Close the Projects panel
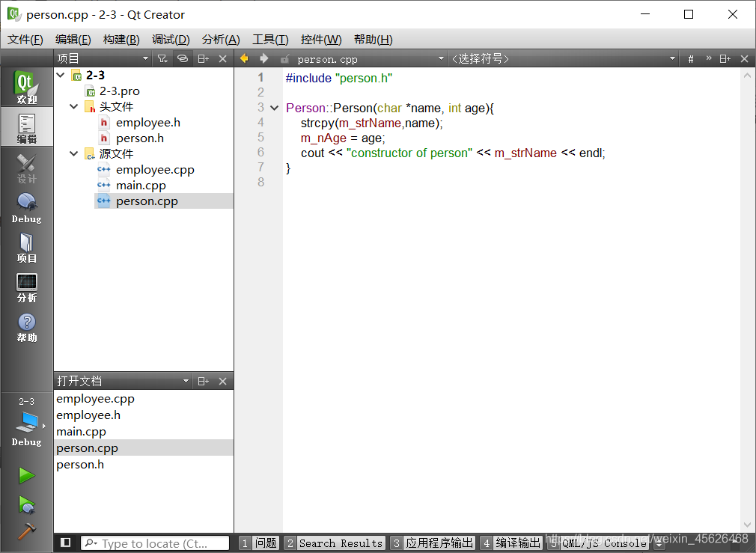The width and height of the screenshot is (756, 553). [x=223, y=58]
